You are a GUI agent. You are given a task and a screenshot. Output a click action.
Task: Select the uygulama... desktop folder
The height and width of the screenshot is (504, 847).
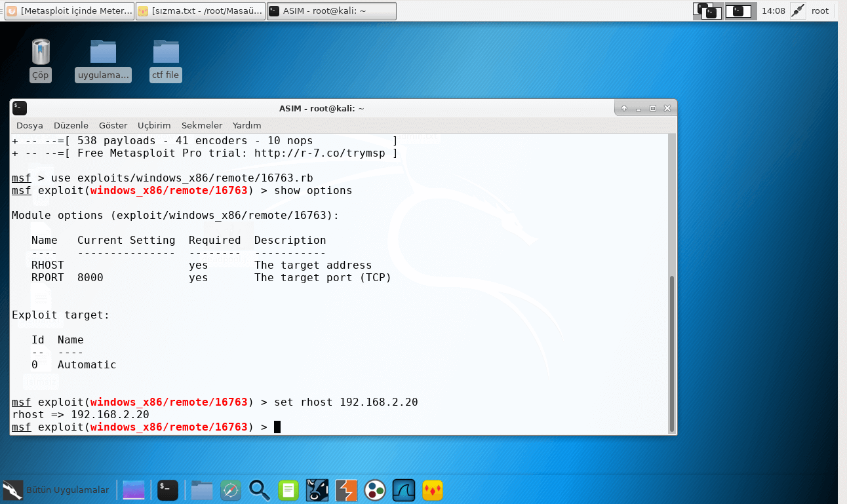point(104,60)
